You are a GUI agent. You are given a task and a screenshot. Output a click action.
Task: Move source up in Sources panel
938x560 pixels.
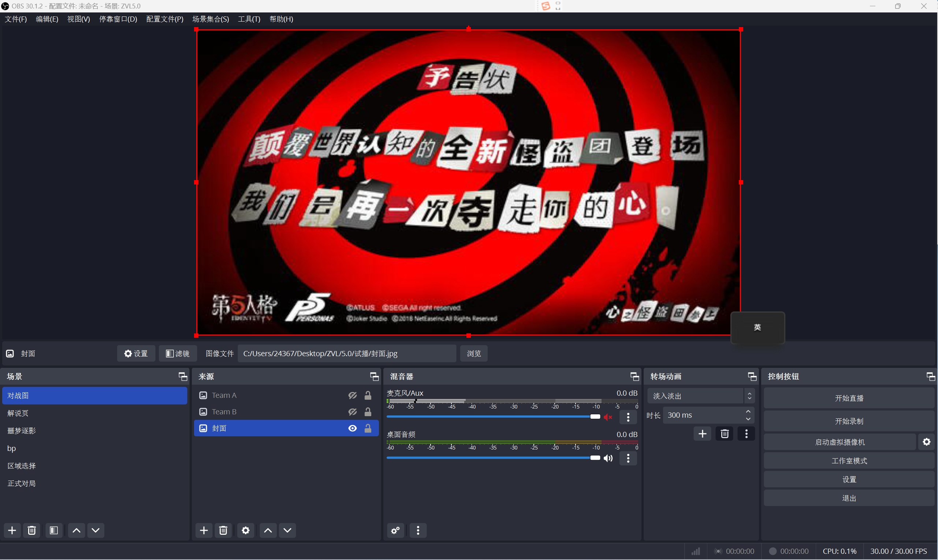[268, 530]
